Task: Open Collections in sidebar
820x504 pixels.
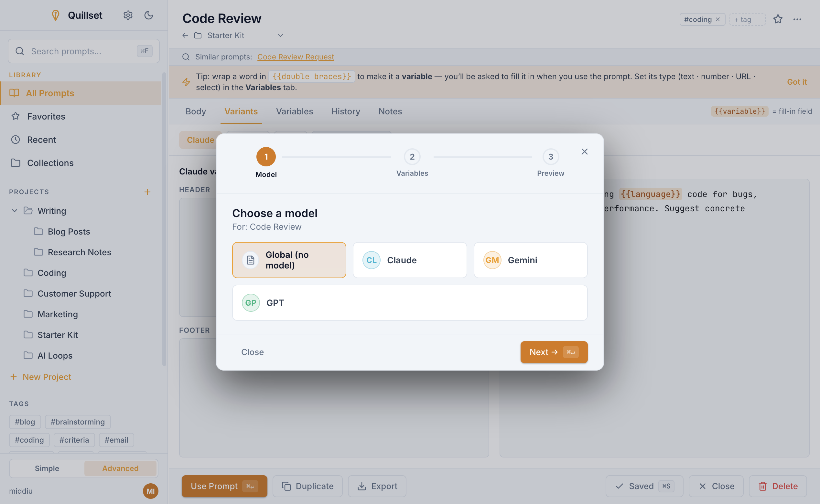Action: pyautogui.click(x=81, y=163)
